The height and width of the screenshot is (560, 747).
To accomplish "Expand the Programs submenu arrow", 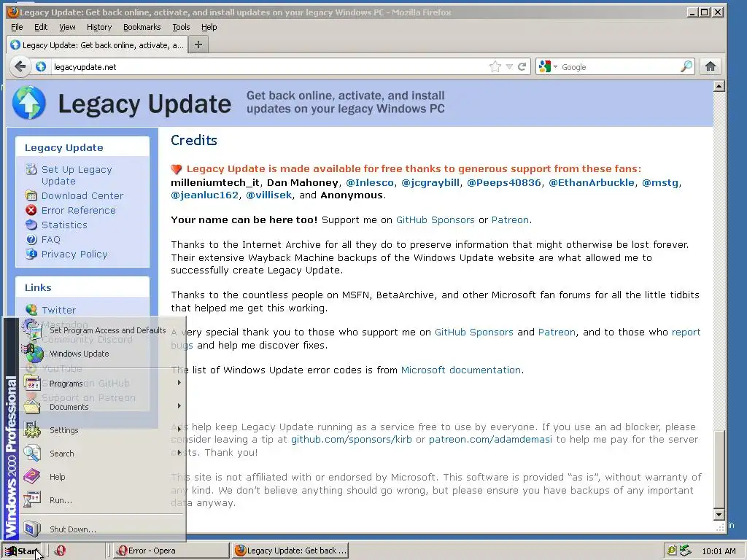I will 179,383.
